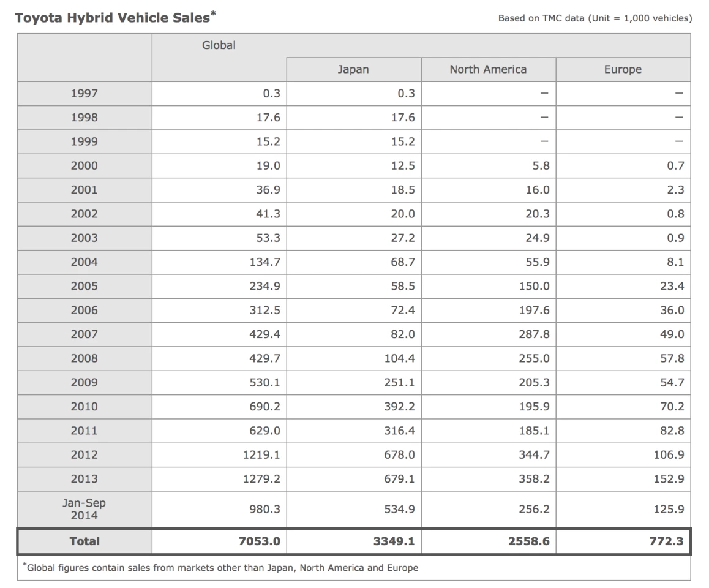Click the 'Based on TMC data' unit note

coord(595,18)
